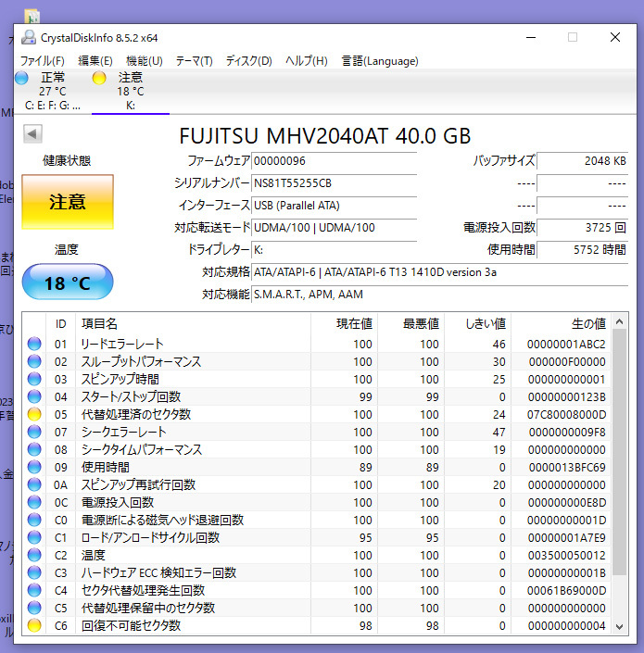Open the ディスク(D) menu
This screenshot has height=653, width=644.
click(248, 61)
